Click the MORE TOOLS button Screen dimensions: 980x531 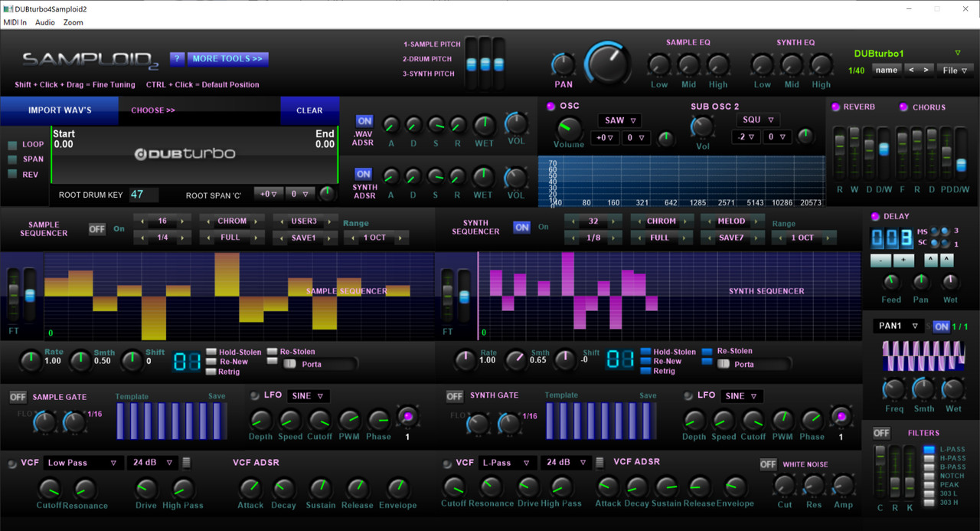coord(227,58)
